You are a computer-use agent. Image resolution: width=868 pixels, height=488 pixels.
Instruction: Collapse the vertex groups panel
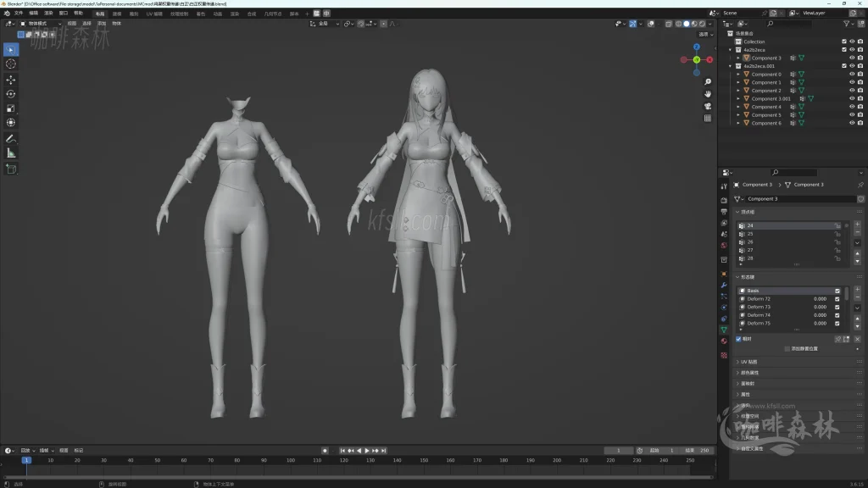[x=737, y=212]
